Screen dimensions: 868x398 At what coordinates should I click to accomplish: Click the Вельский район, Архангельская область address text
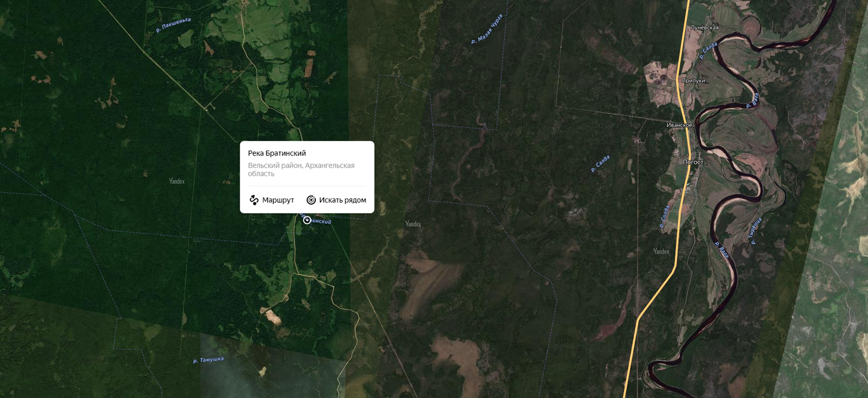click(x=301, y=169)
